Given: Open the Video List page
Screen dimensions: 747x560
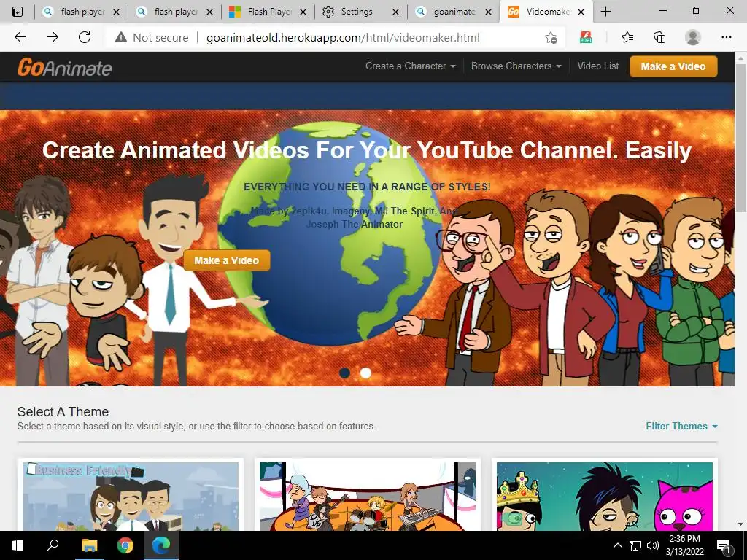Looking at the screenshot, I should (x=598, y=66).
